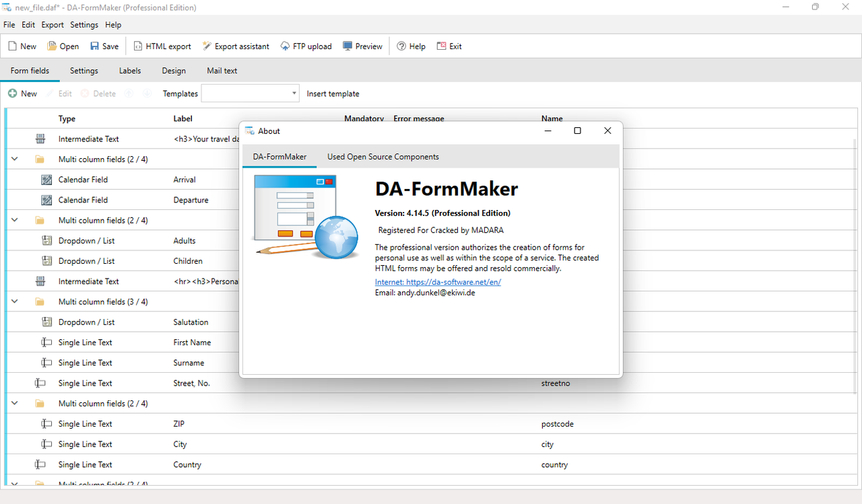862x504 pixels.
Task: Switch to the Mail text tab
Action: pyautogui.click(x=222, y=71)
